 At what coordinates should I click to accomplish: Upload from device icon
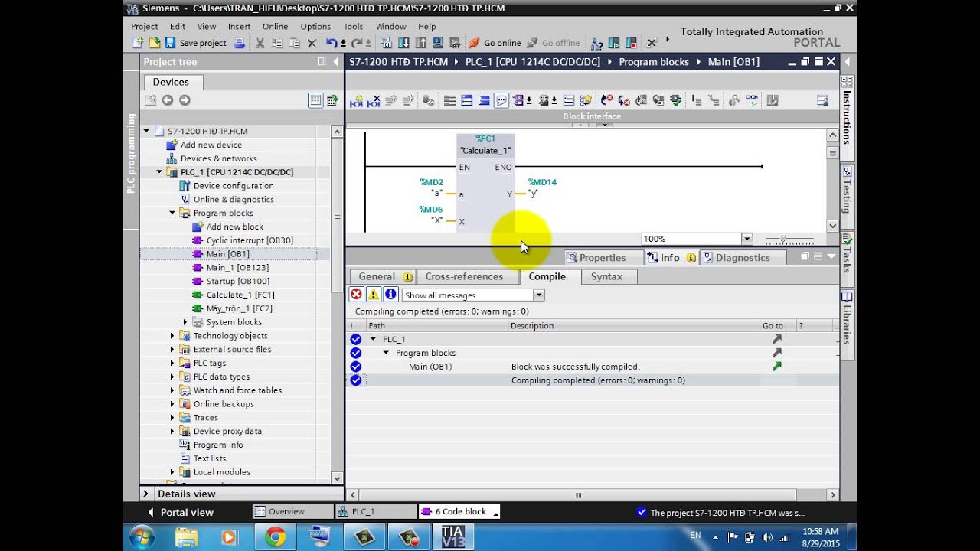(x=421, y=43)
